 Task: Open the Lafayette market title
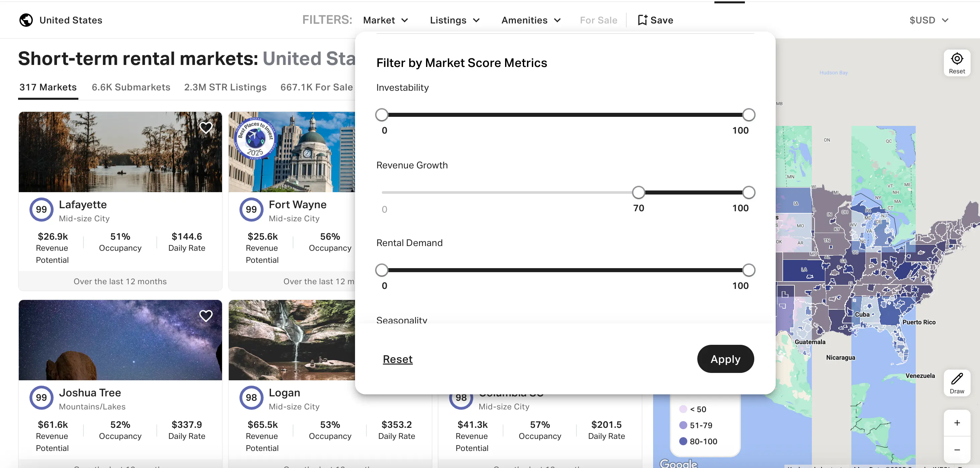[x=82, y=205]
